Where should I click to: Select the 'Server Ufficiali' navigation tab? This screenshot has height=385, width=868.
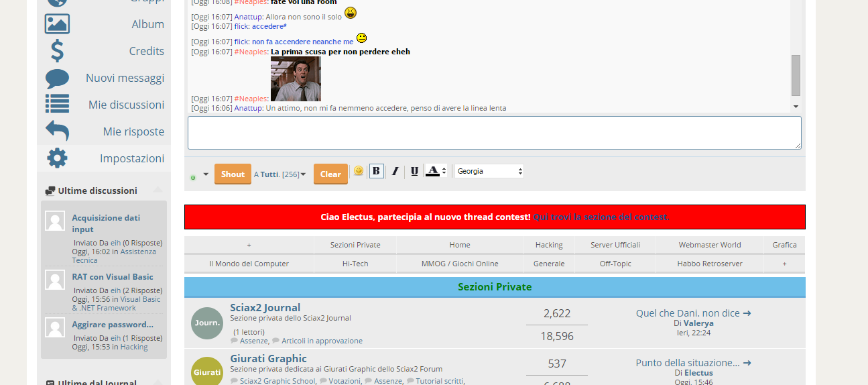click(615, 245)
